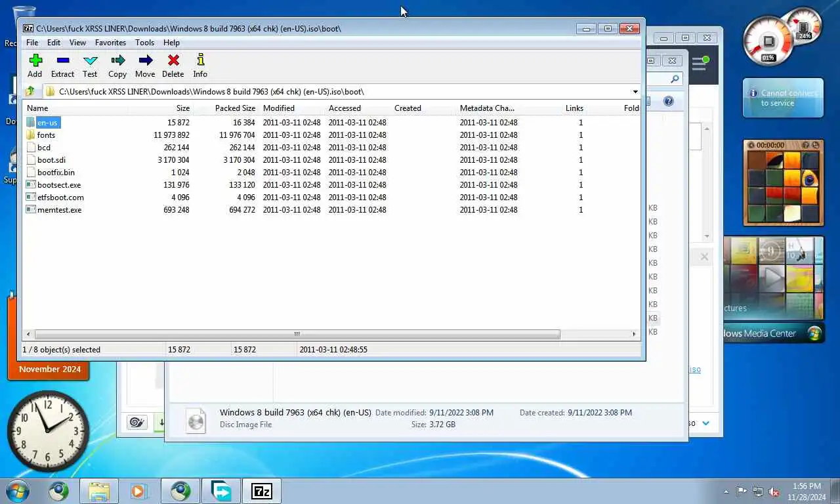Click the snail icon in background window
The image size is (840, 504).
(x=137, y=422)
